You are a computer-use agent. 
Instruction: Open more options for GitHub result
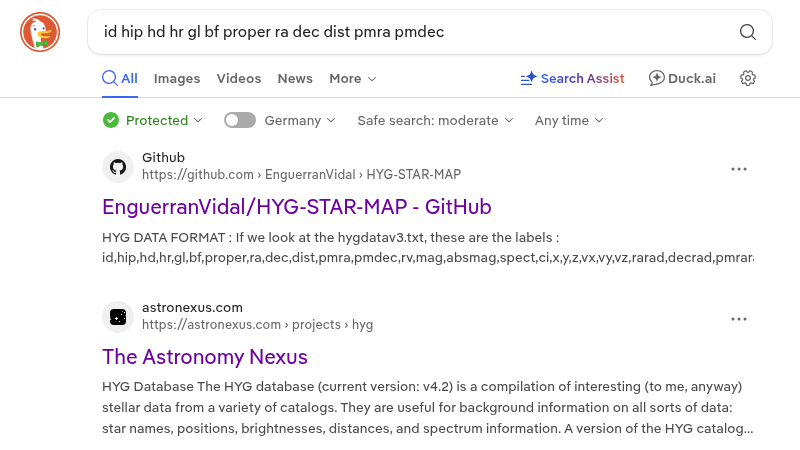point(739,169)
